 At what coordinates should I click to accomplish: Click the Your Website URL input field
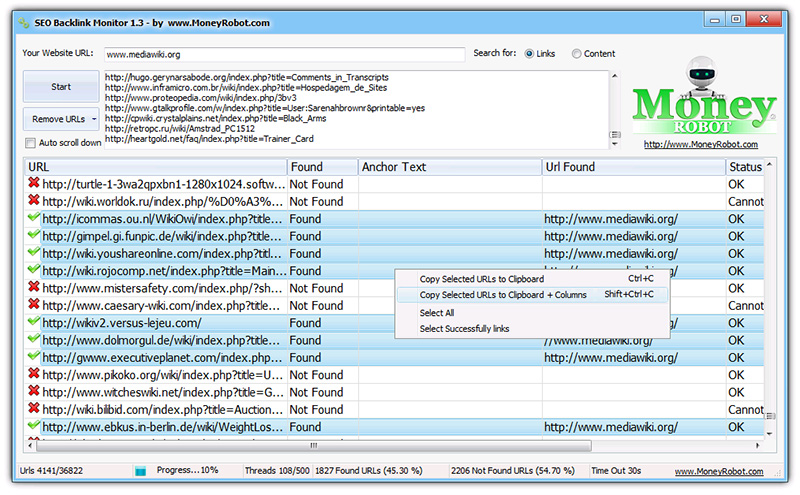284,55
